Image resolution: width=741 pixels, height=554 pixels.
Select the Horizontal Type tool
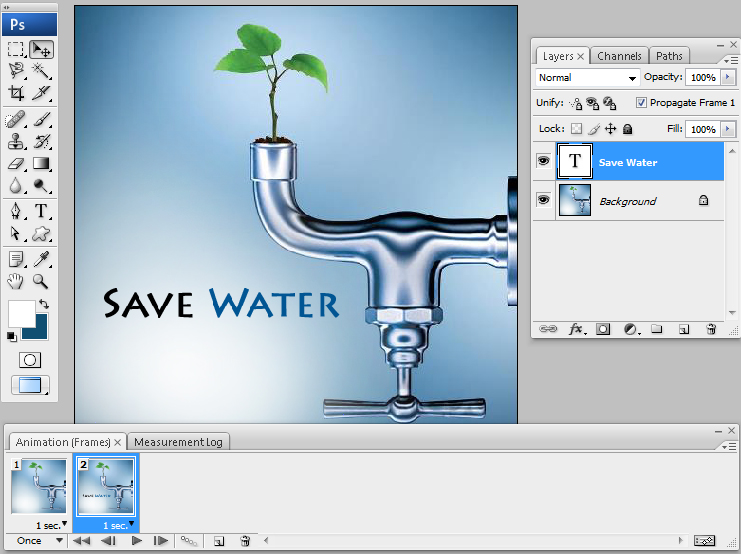pos(42,210)
